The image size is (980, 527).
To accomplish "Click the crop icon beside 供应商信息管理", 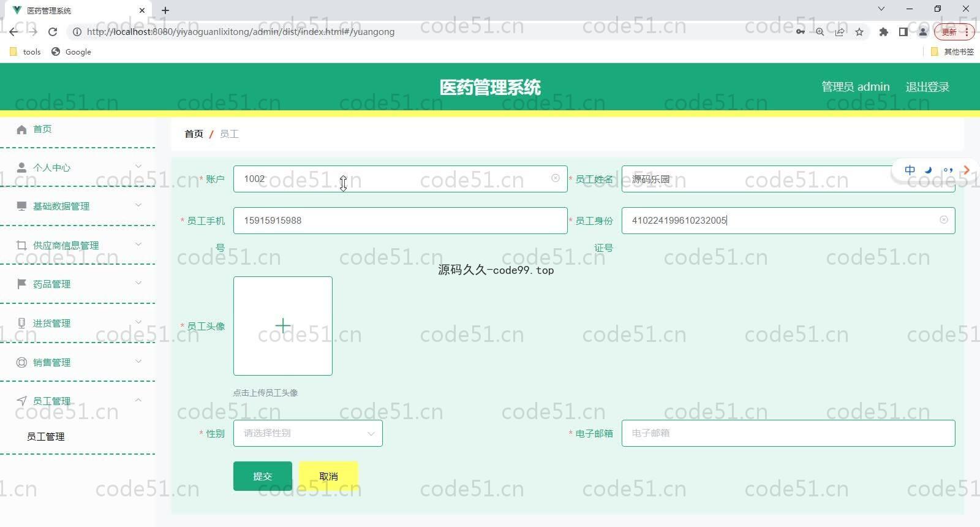I will [x=22, y=245].
